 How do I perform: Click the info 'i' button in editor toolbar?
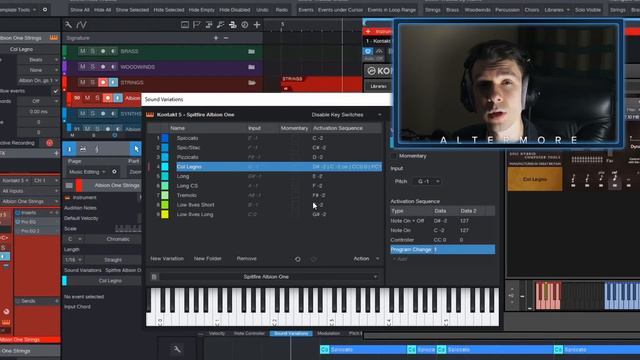coord(69,149)
